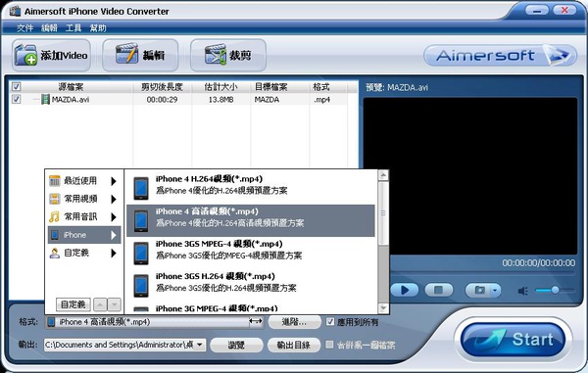Open the 編輯 menu in the menu bar

coord(50,28)
